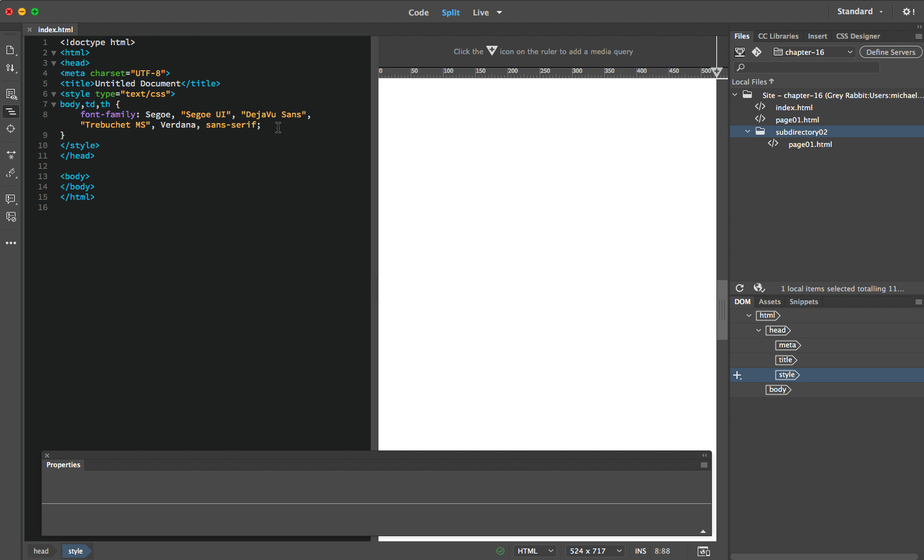Toggle INS insert mode in status bar
The image size is (924, 560).
[640, 551]
